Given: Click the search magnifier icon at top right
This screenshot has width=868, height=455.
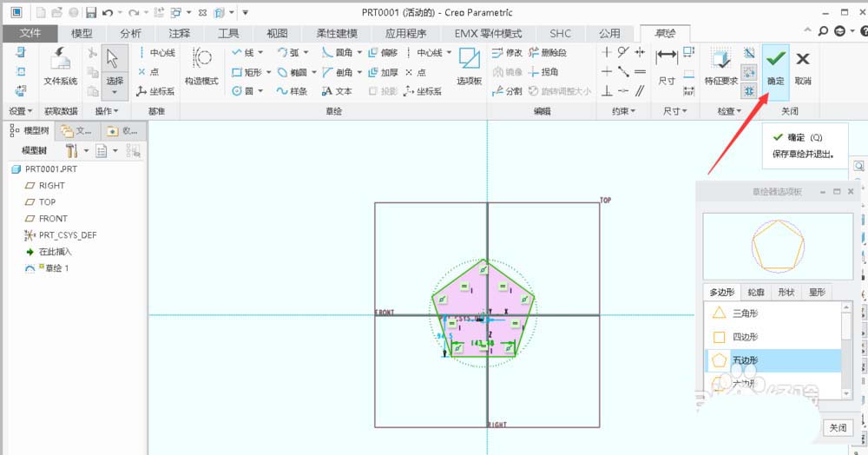Looking at the screenshot, I should click(x=823, y=31).
